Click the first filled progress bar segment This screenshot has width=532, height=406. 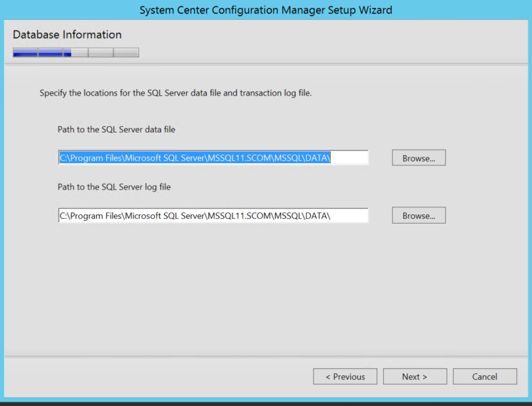(25, 53)
